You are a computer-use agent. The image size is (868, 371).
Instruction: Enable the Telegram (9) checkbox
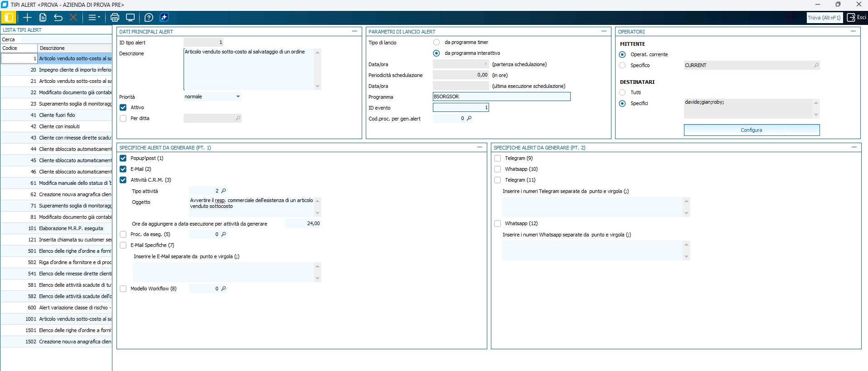(x=497, y=158)
